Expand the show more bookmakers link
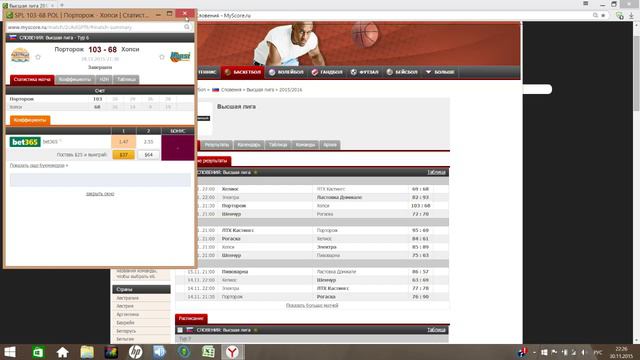640x360 pixels. (x=39, y=166)
